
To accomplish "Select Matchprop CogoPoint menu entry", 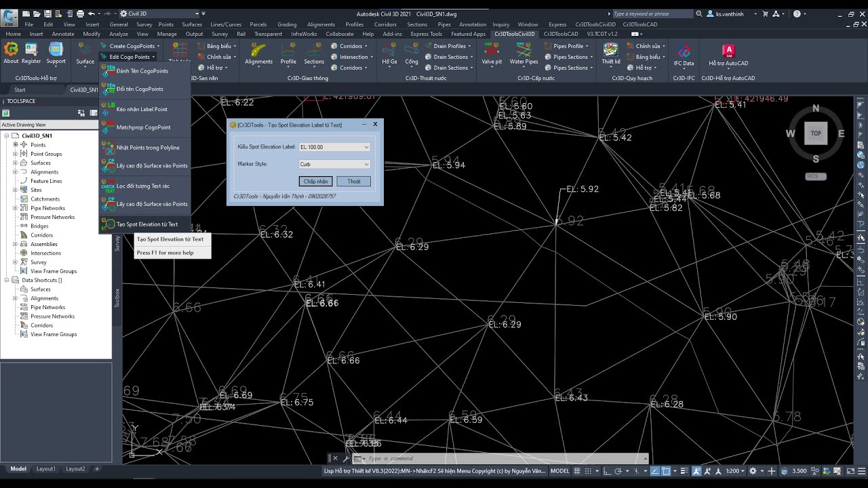I will click(x=144, y=127).
